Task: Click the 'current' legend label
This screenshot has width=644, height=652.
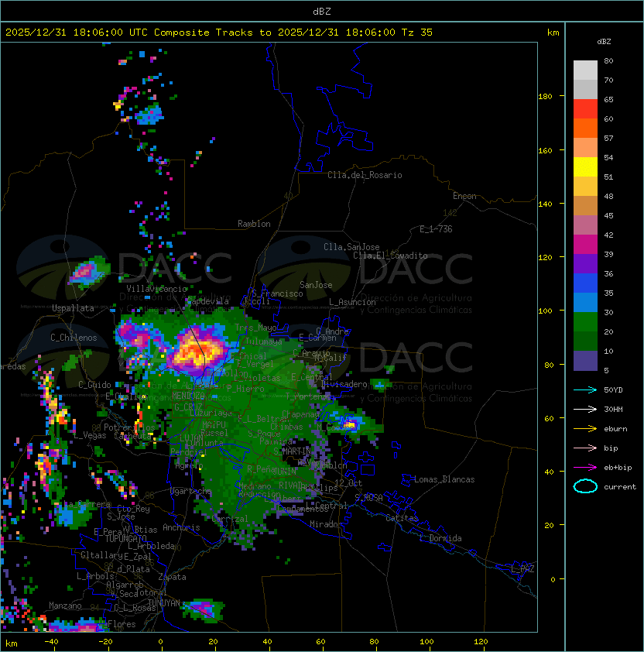Action: coord(620,486)
